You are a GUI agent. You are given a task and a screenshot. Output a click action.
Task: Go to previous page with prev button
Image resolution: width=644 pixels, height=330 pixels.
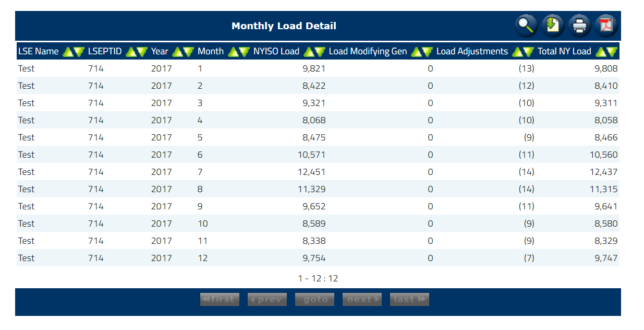pyautogui.click(x=267, y=299)
